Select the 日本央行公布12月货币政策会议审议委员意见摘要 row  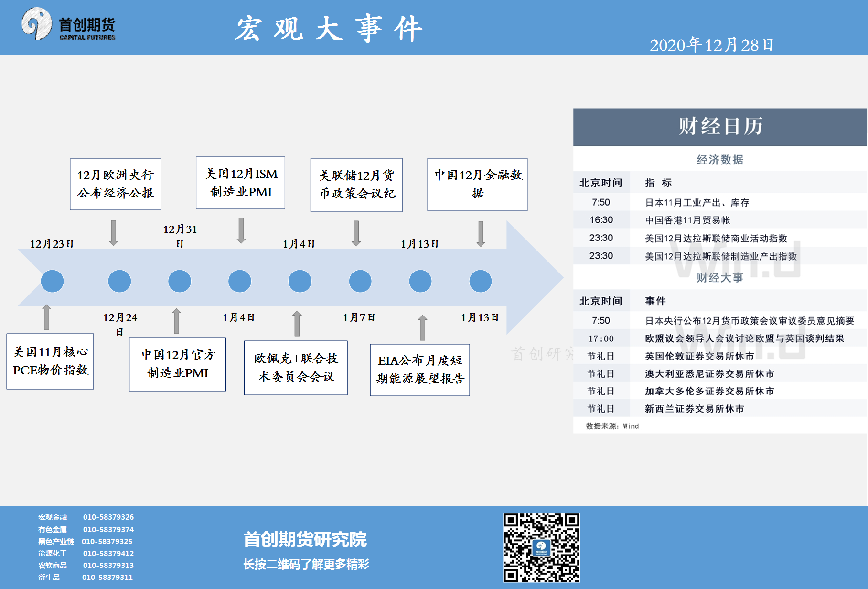(720, 320)
